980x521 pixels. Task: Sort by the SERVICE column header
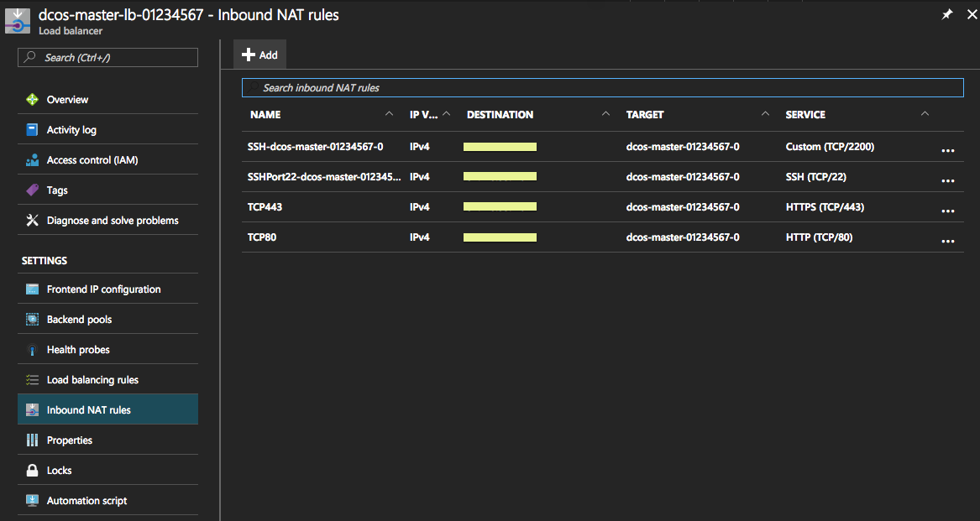[805, 115]
